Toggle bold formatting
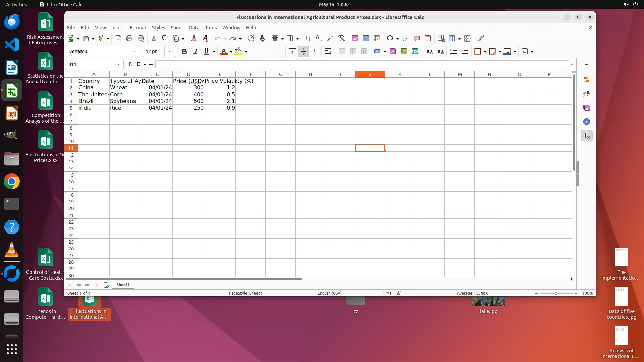Viewport: 644px width, 362px height. [x=184, y=52]
